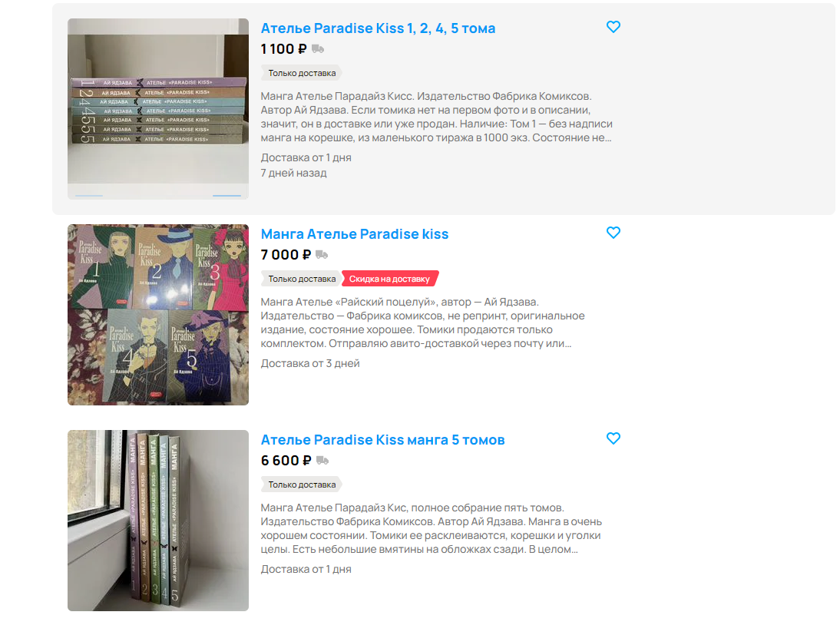Image resolution: width=840 pixels, height=635 pixels.
Task: Open listing Манга Ателье Paradise kiss
Action: [x=355, y=233]
